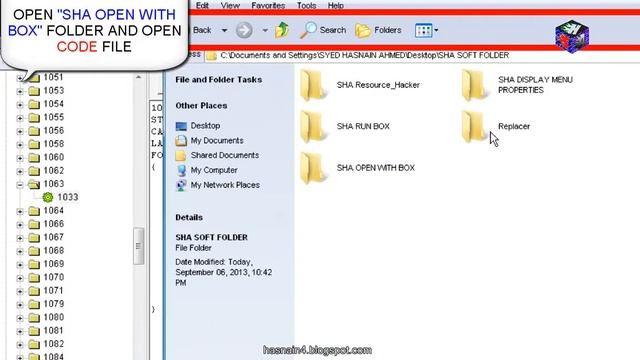Click the My Network Places link text
The image size is (640, 360).
tap(225, 185)
